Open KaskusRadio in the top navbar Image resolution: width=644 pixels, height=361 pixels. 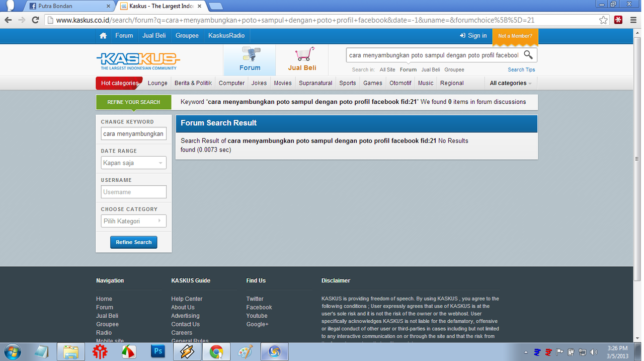pos(226,36)
